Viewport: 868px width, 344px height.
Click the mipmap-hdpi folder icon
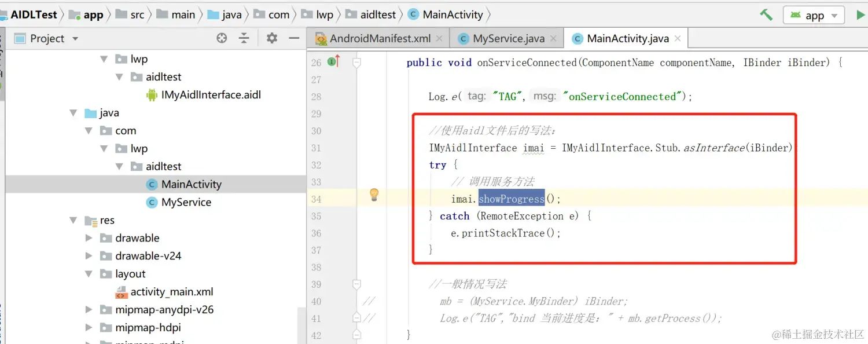coord(106,328)
